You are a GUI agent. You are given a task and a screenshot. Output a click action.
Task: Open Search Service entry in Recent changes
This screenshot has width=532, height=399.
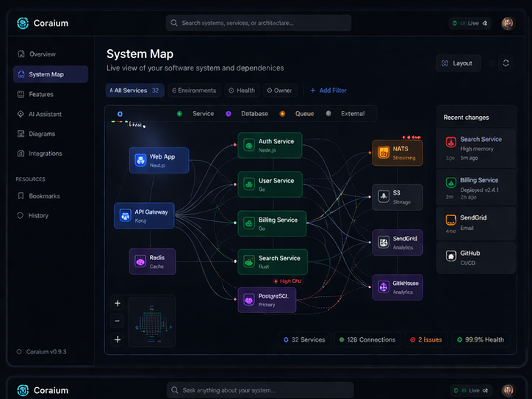pos(475,148)
